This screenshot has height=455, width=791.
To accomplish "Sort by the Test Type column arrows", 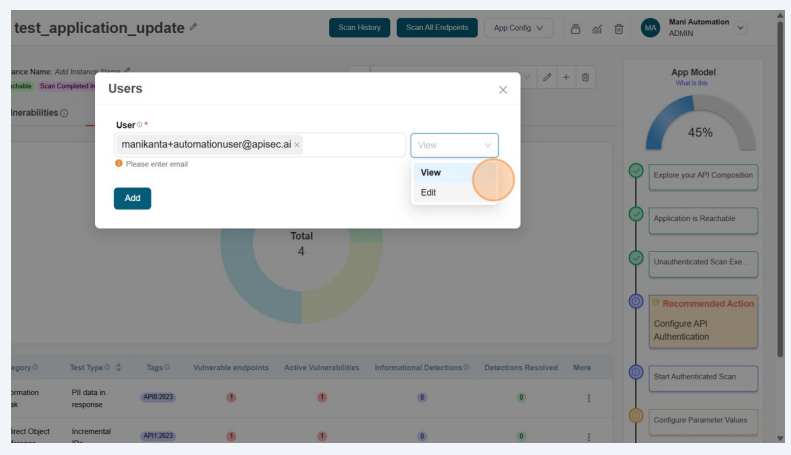I will (x=121, y=368).
